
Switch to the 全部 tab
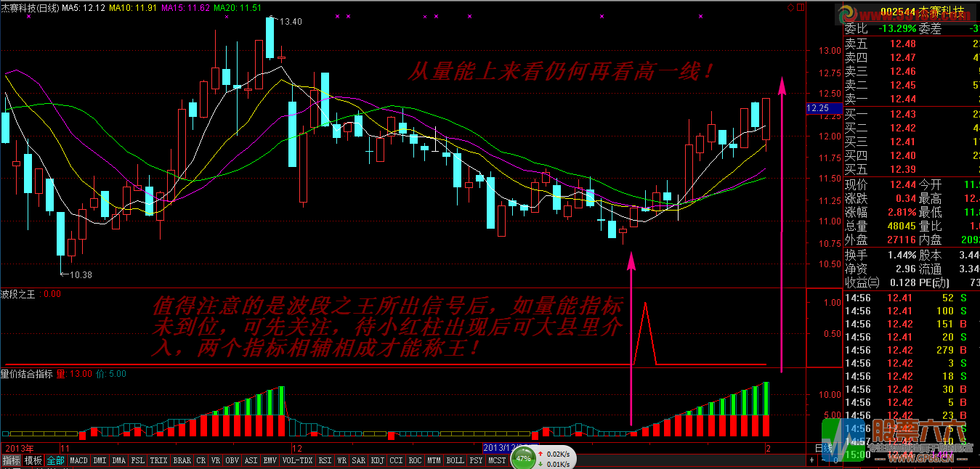54,460
